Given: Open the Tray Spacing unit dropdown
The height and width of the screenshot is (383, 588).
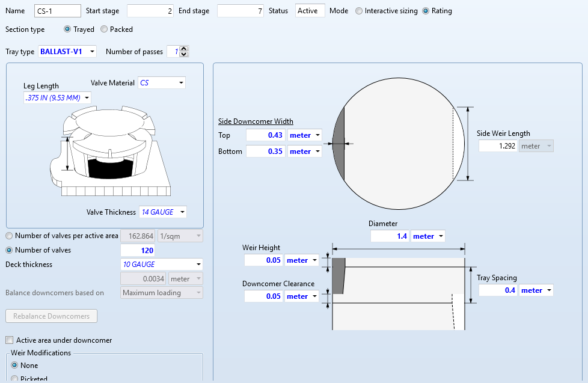Looking at the screenshot, I should (549, 290).
